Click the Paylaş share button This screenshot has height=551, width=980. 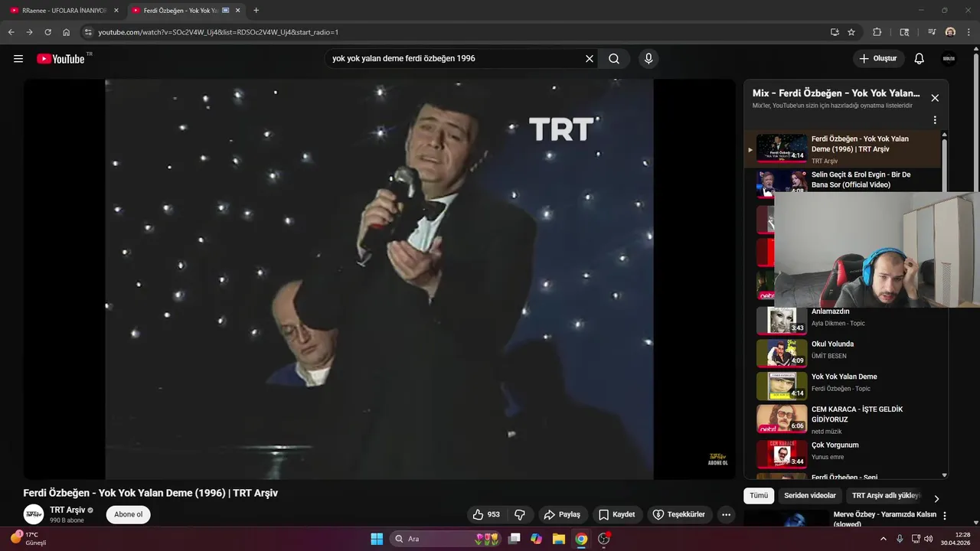(x=563, y=514)
